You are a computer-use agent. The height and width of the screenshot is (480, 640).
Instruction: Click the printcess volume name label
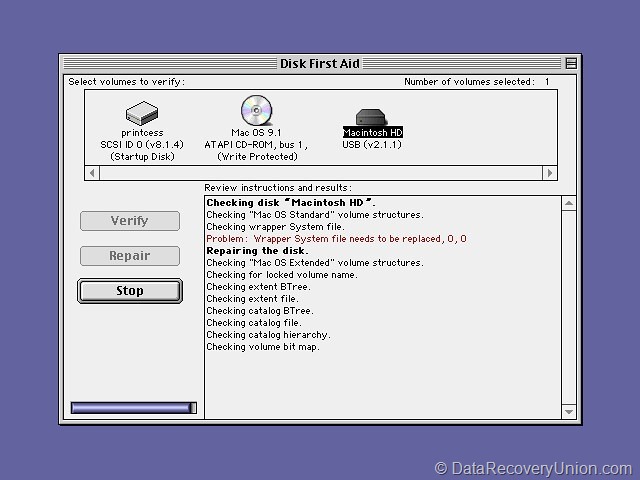(x=142, y=133)
